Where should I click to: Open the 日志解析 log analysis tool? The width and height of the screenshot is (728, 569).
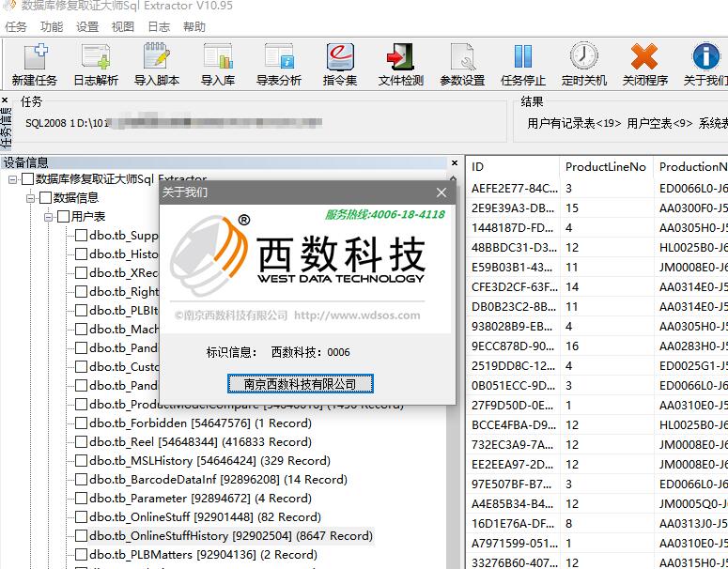[96, 64]
